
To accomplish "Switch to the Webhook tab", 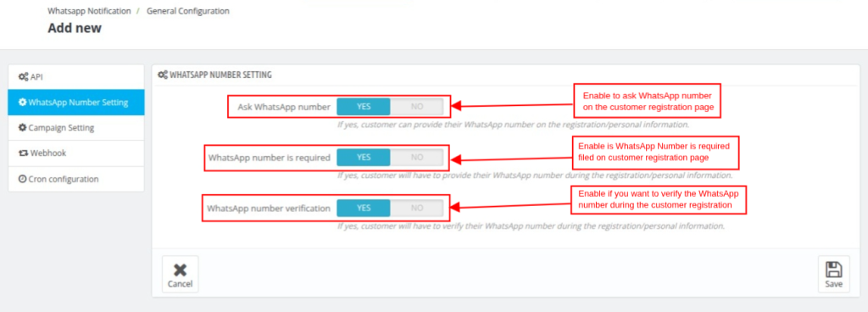I will (x=75, y=153).
